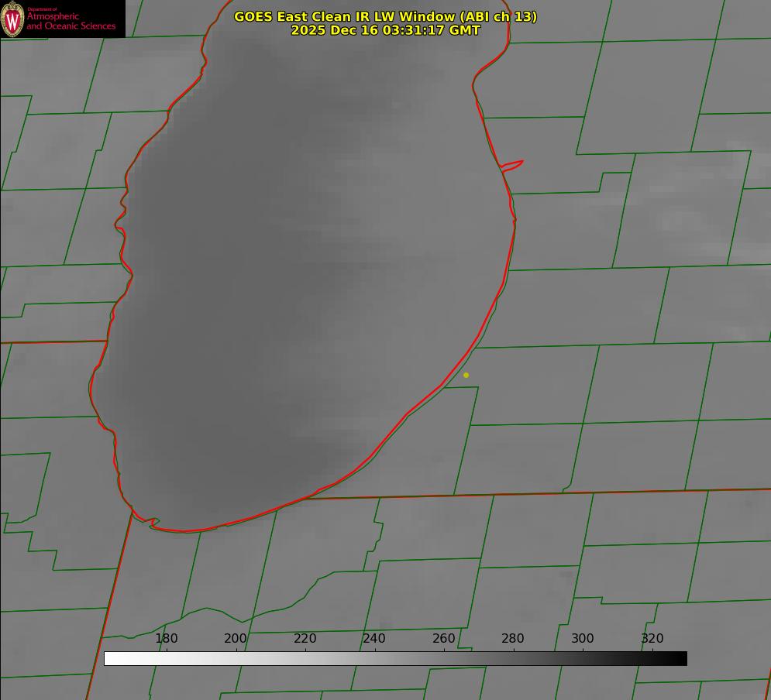Click the colorbar label '300'
771x700 pixels.
[583, 638]
